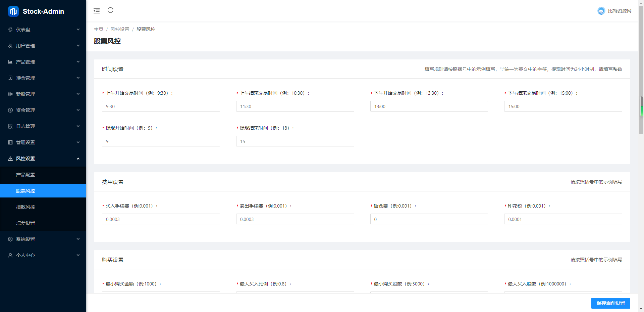Expand the 产品管理 menu chevron
644x312 pixels.
[x=78, y=62]
